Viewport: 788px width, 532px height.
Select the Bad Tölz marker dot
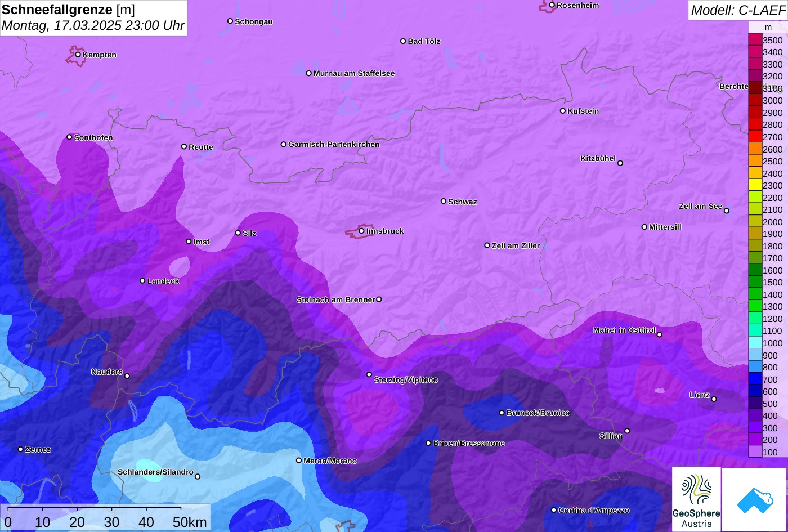pos(403,41)
